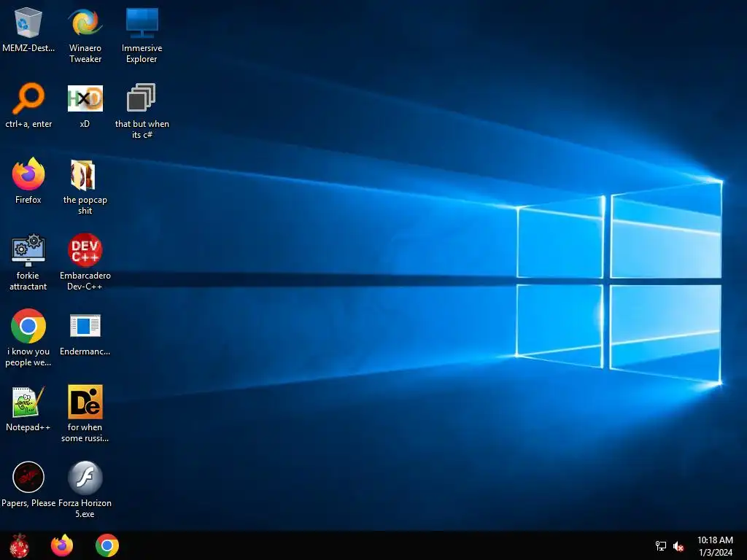Click the 'Papers, Please' label text
Screen dimensions: 747x560
tap(28, 503)
